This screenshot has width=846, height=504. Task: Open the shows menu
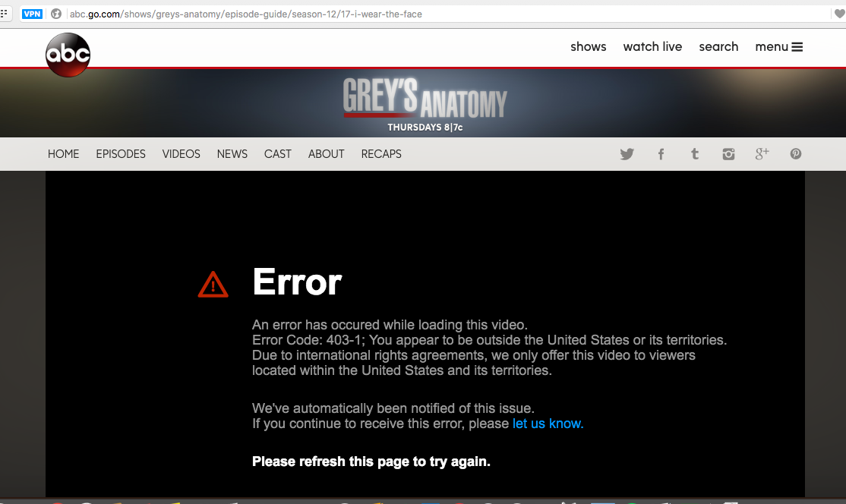click(x=588, y=47)
